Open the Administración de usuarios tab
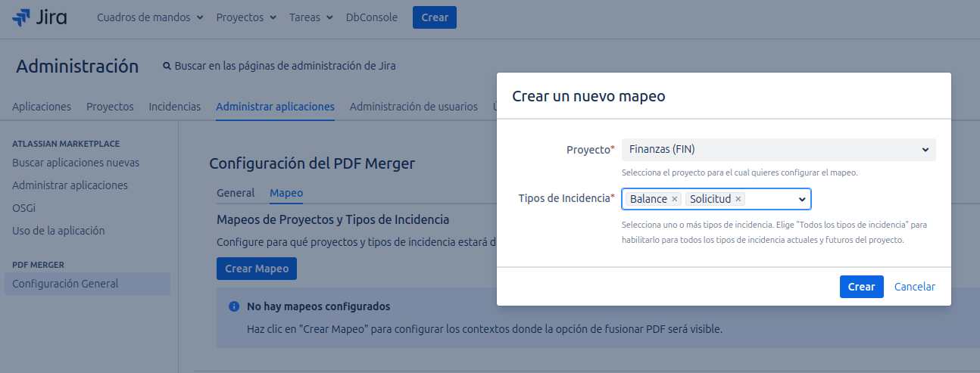The width and height of the screenshot is (980, 373). [x=414, y=107]
